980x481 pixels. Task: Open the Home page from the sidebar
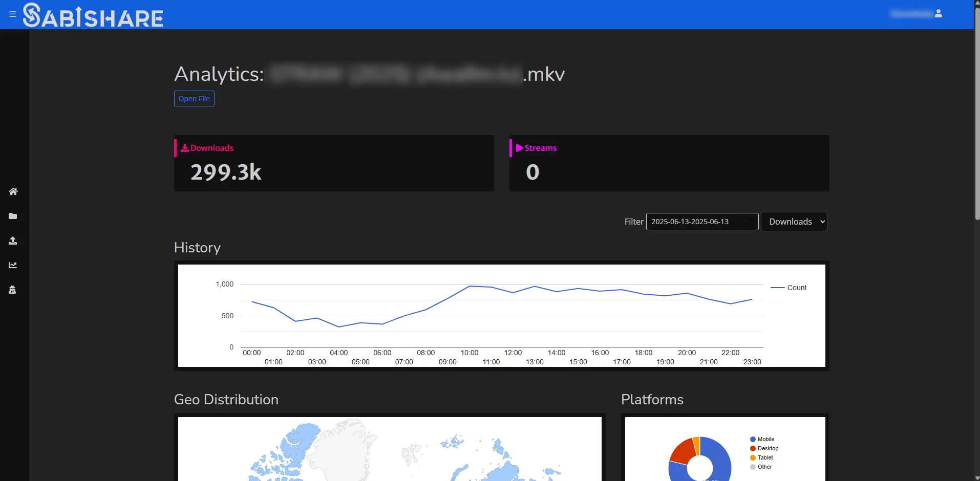click(13, 191)
